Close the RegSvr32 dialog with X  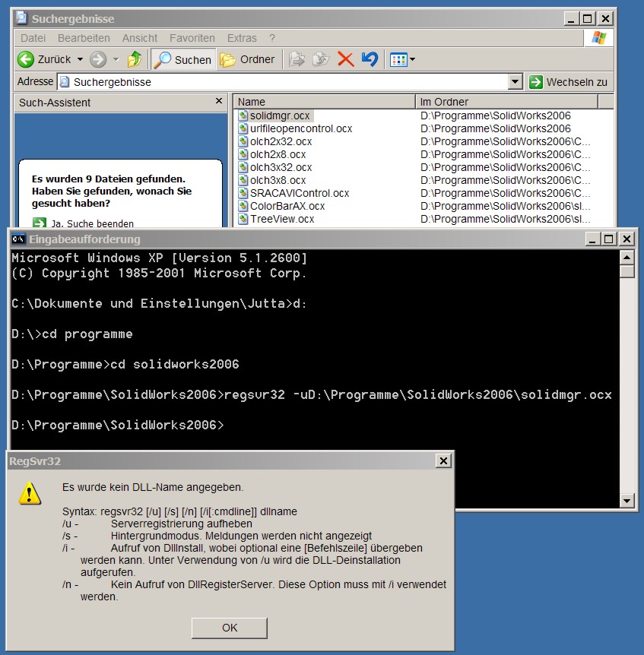tap(443, 460)
